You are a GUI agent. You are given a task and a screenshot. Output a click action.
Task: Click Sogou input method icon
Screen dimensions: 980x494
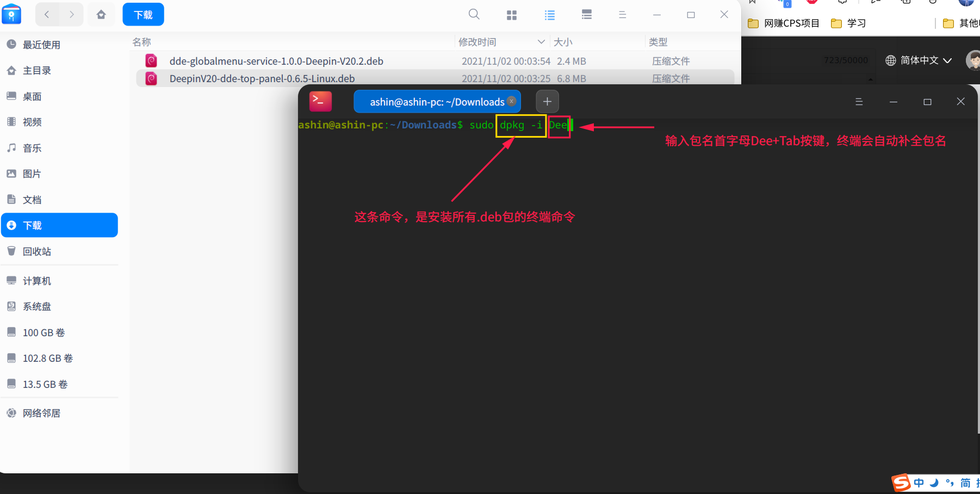(x=901, y=483)
